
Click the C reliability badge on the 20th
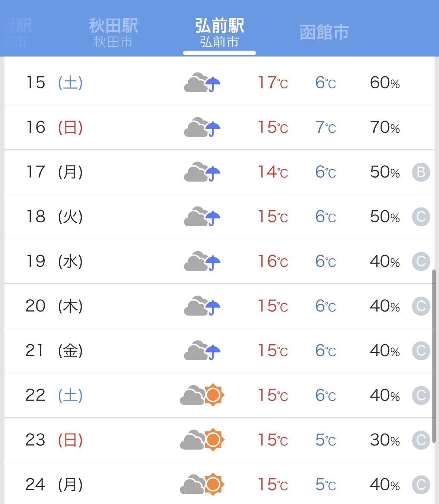point(421,306)
